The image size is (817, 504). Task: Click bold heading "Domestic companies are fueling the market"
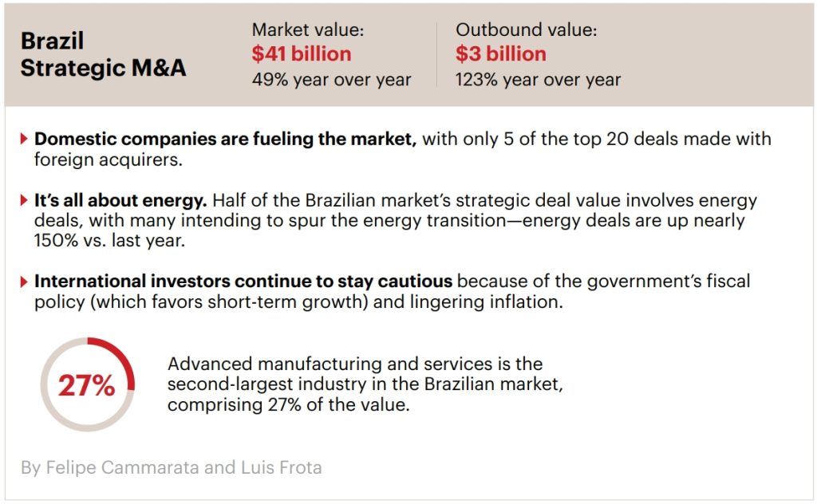click(225, 140)
